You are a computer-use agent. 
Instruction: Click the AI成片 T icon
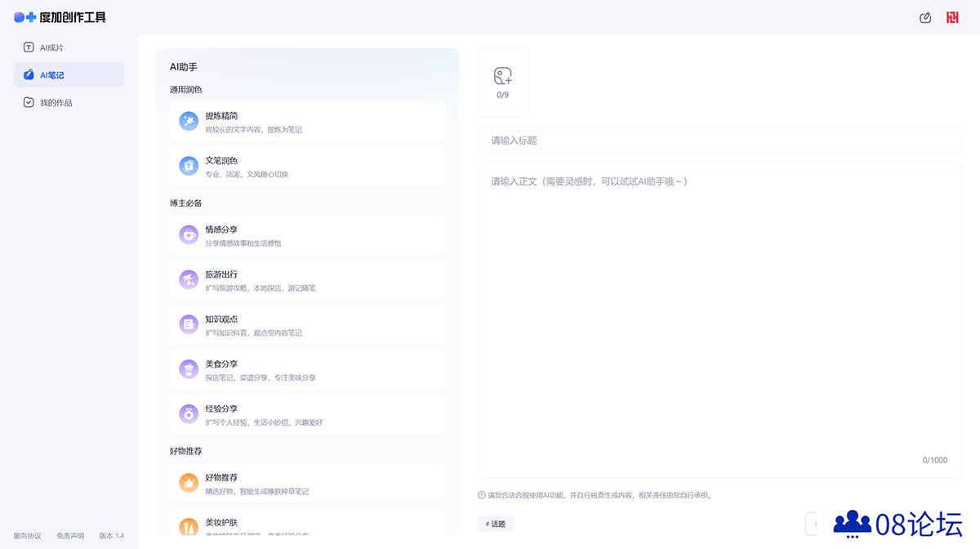(29, 47)
